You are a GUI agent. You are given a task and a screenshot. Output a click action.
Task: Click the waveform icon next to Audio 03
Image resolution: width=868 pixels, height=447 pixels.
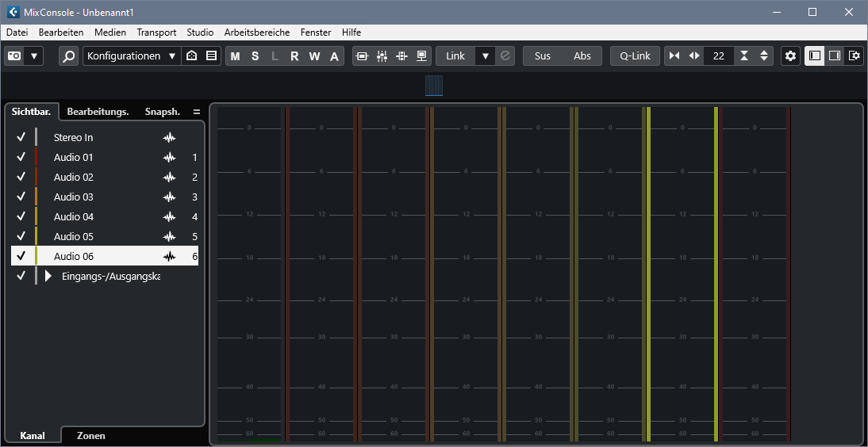[x=169, y=197]
